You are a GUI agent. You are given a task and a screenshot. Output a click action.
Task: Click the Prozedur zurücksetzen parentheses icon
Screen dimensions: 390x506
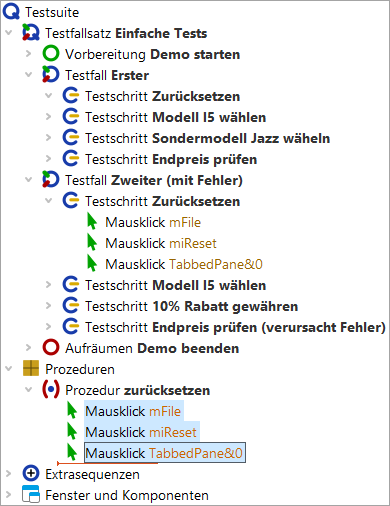51,390
